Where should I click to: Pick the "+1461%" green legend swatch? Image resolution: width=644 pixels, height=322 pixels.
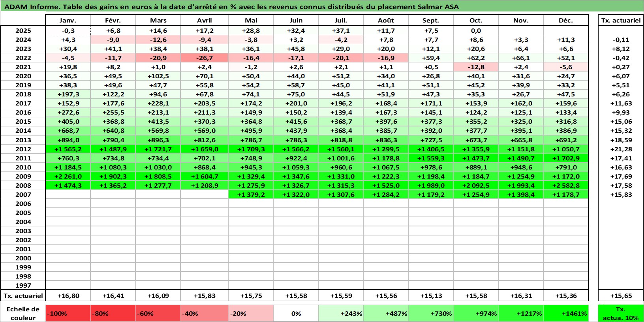coord(566,313)
